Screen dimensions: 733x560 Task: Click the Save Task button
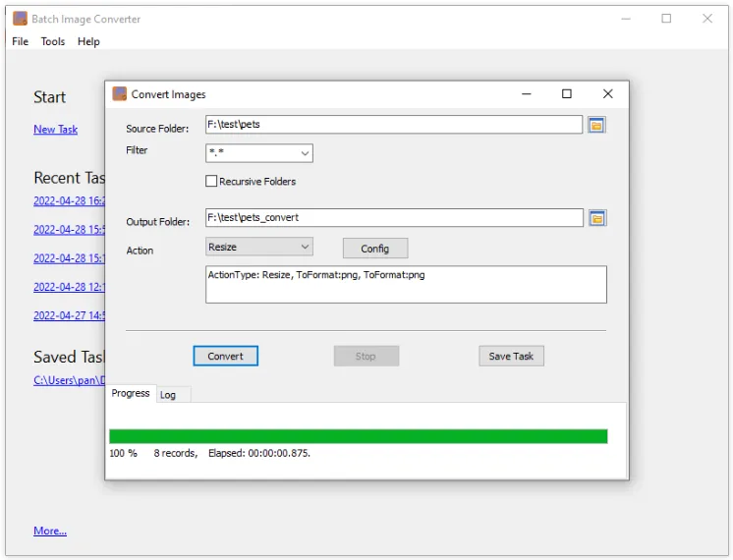click(511, 357)
